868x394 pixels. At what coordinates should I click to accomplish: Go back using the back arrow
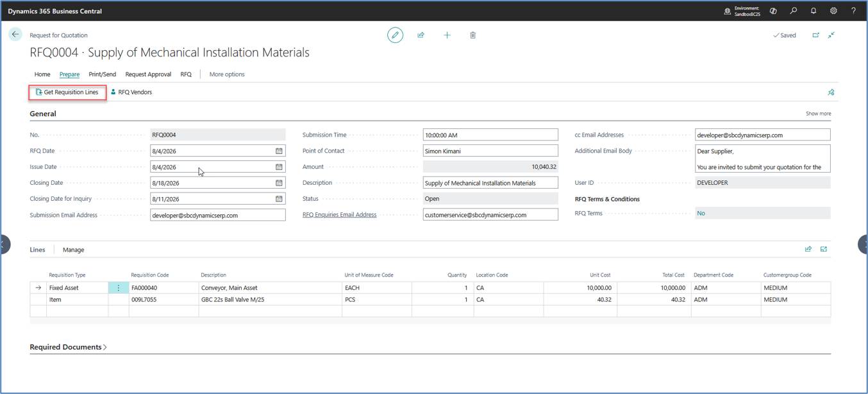pos(15,35)
